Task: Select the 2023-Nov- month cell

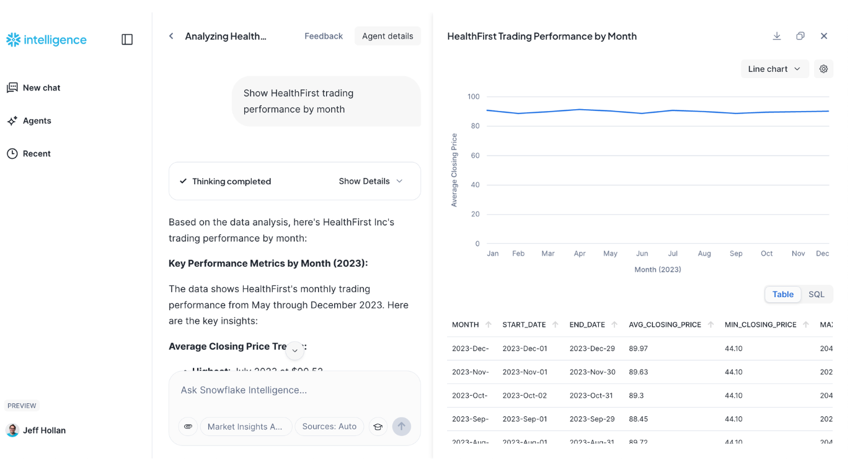Action: pyautogui.click(x=471, y=372)
